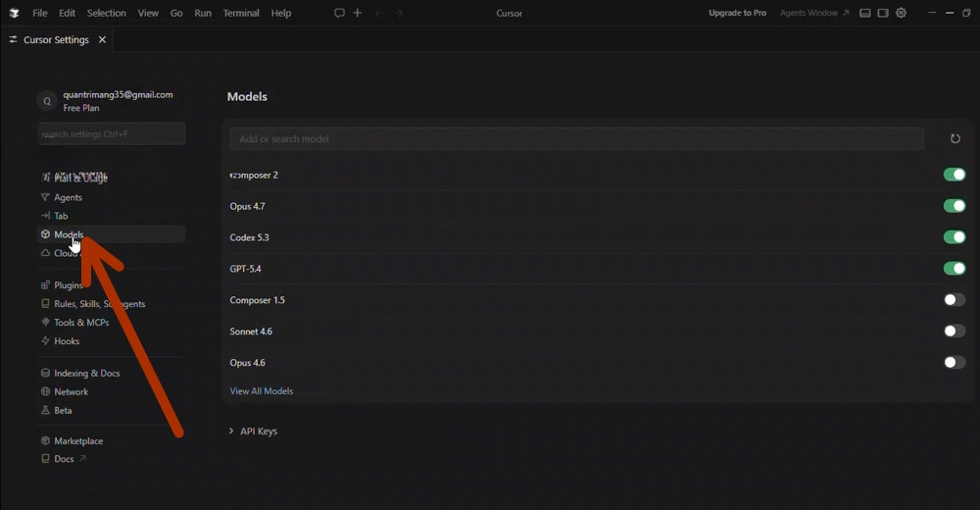
Task: Click the Cloud icon in sidebar
Action: point(45,253)
